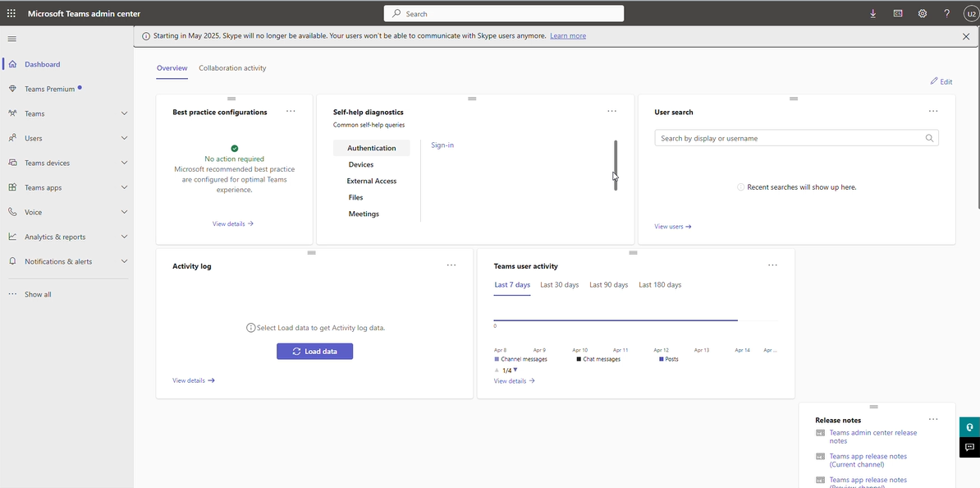Open the black feedback chat button
Viewport: 980px width, 488px height.
(969, 447)
